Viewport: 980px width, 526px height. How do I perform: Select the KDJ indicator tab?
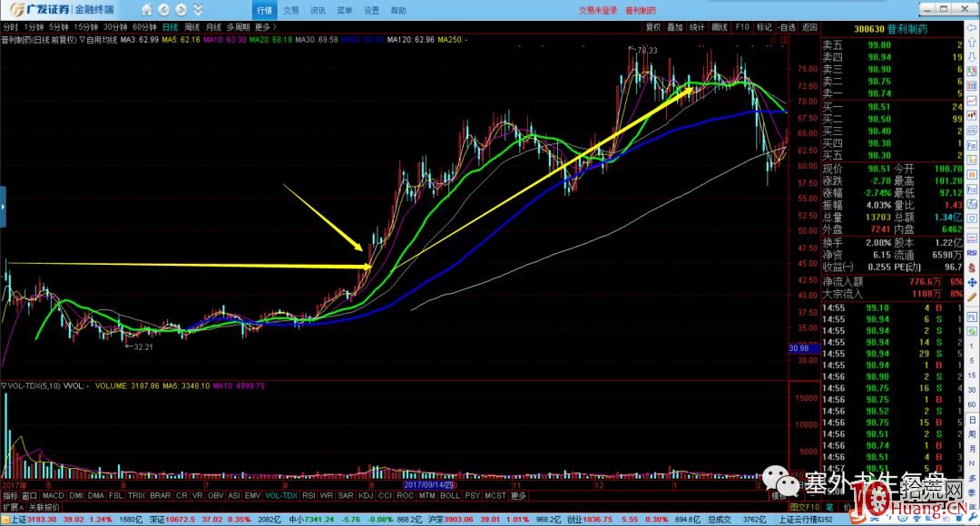point(366,495)
